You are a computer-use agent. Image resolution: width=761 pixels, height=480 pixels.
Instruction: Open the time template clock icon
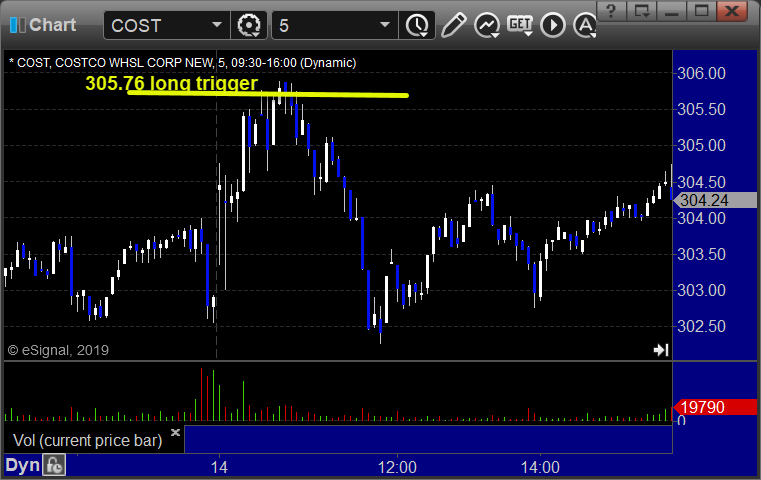point(417,25)
